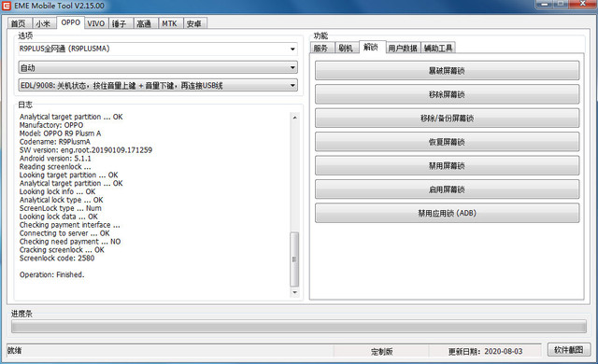Switch to the 小米 tab
This screenshot has height=364, width=598.
click(x=44, y=23)
